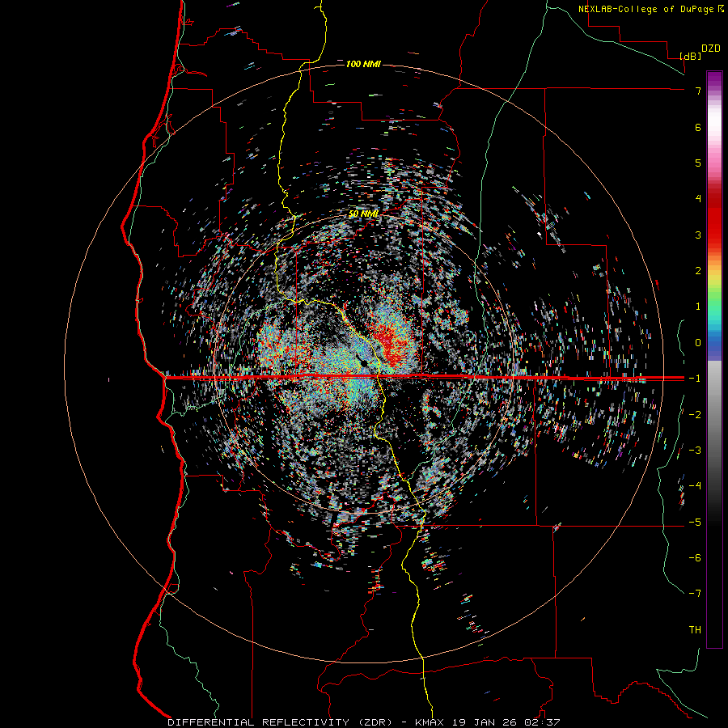This screenshot has height=728, width=728.
Task: Click the -4 value on the color scale
Action: coord(695,486)
